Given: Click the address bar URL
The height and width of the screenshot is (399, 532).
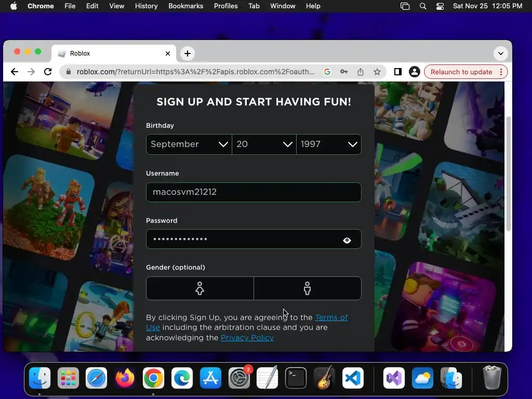Looking at the screenshot, I should pos(196,72).
